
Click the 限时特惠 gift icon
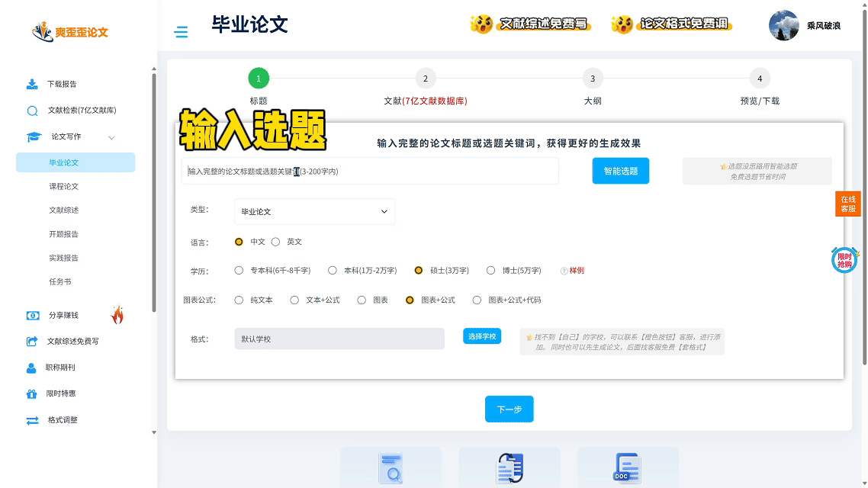[x=31, y=394]
